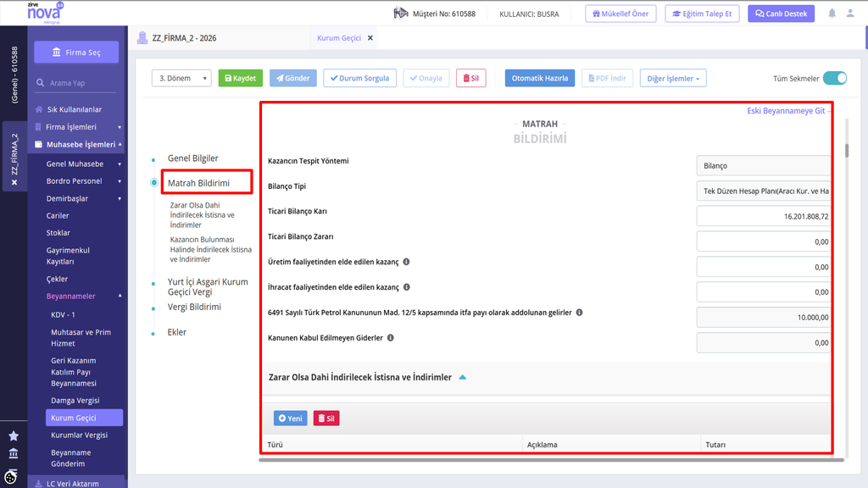Click info icon beside 6491 Sayılı Türk Petrol
This screenshot has width=868, height=488.
point(580,312)
